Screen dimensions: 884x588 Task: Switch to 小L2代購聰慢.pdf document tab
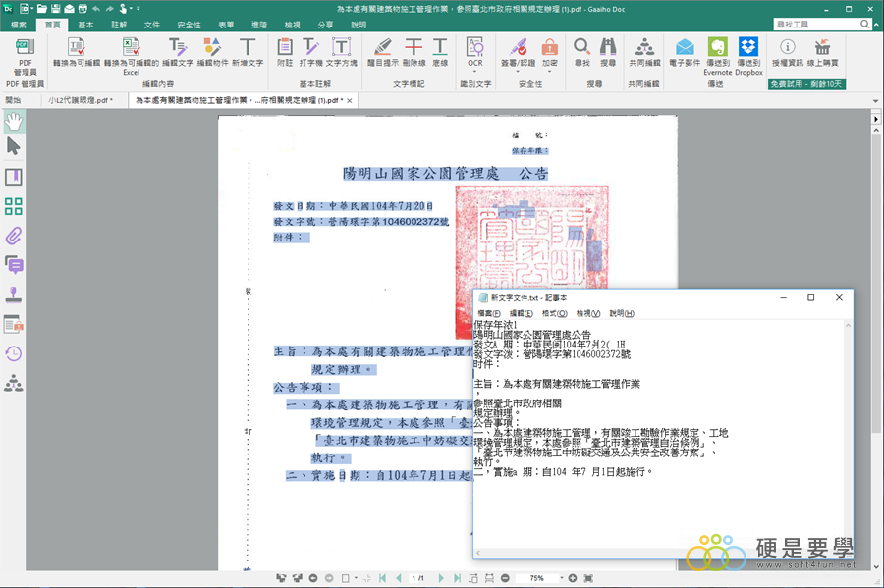point(81,100)
